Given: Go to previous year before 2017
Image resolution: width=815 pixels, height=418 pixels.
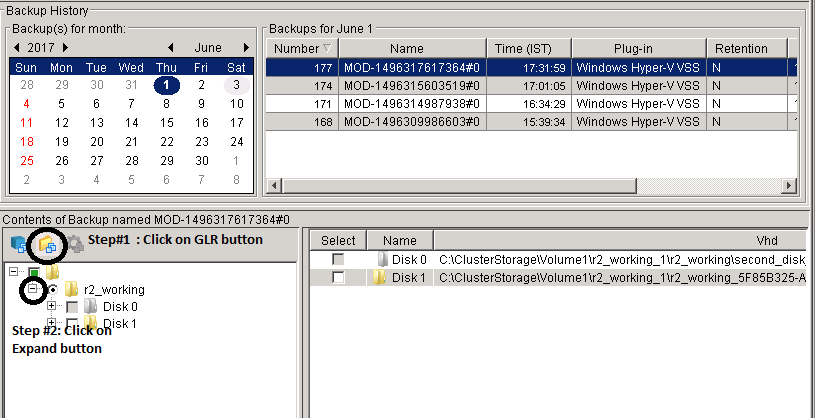Looking at the screenshot, I should (x=17, y=48).
